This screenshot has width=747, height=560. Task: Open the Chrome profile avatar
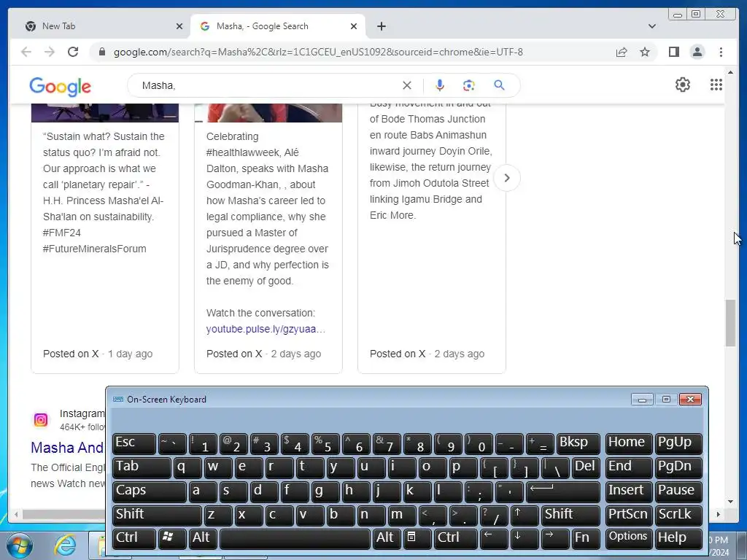697,52
